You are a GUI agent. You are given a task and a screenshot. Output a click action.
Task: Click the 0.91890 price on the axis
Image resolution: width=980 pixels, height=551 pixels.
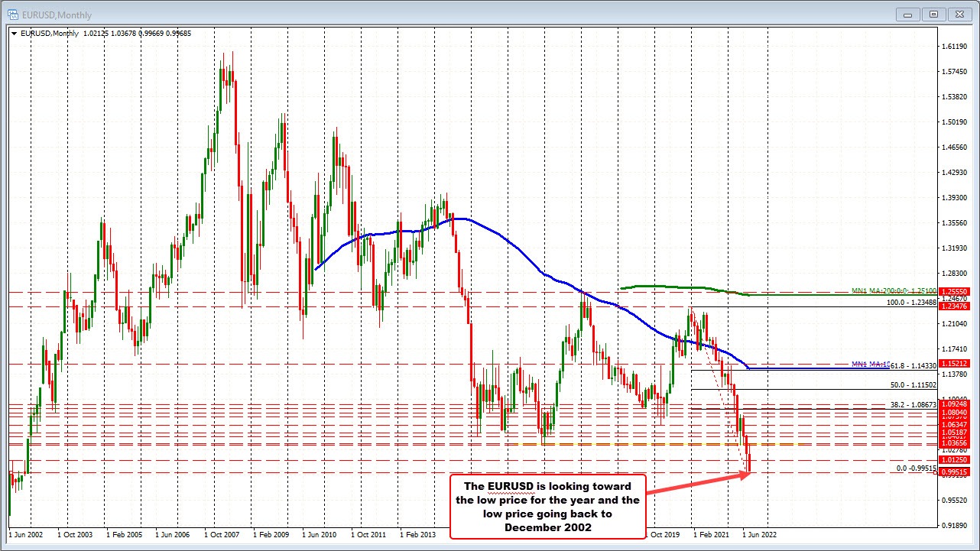[955, 526]
